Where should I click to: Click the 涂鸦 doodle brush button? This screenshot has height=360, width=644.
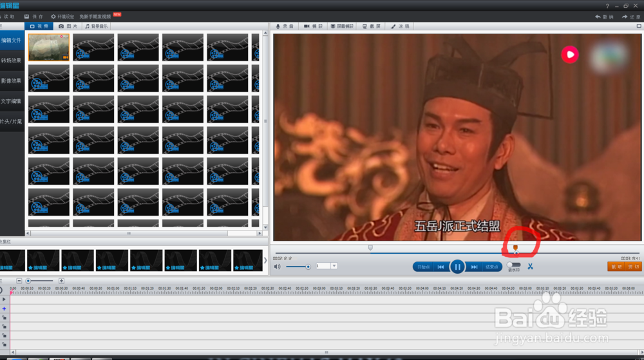(400, 26)
